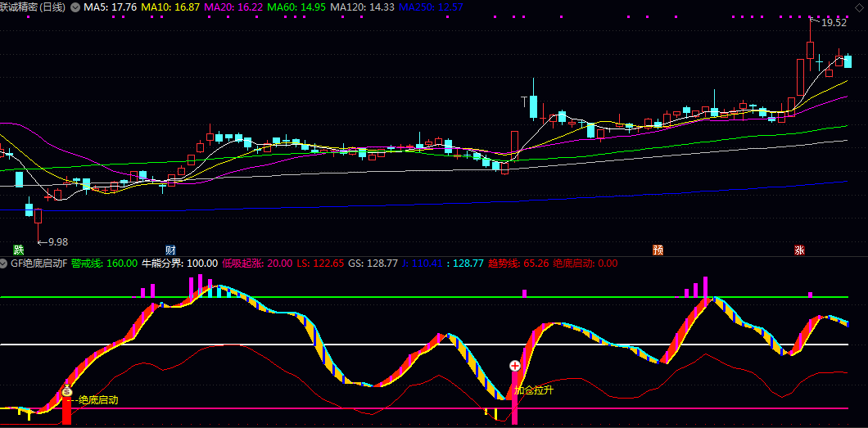Click the 联诚精密 (日线) chart title

point(34,7)
